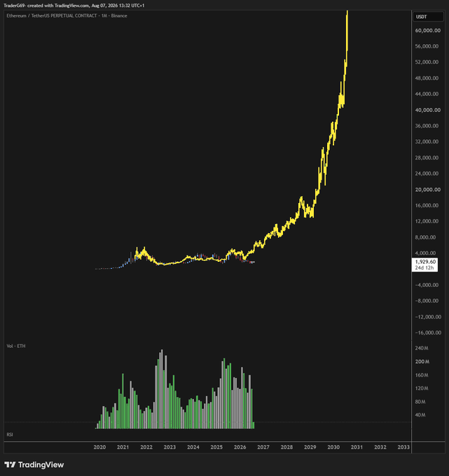Click the 160 M volume scale label
449x476 pixels.
click(x=422, y=375)
